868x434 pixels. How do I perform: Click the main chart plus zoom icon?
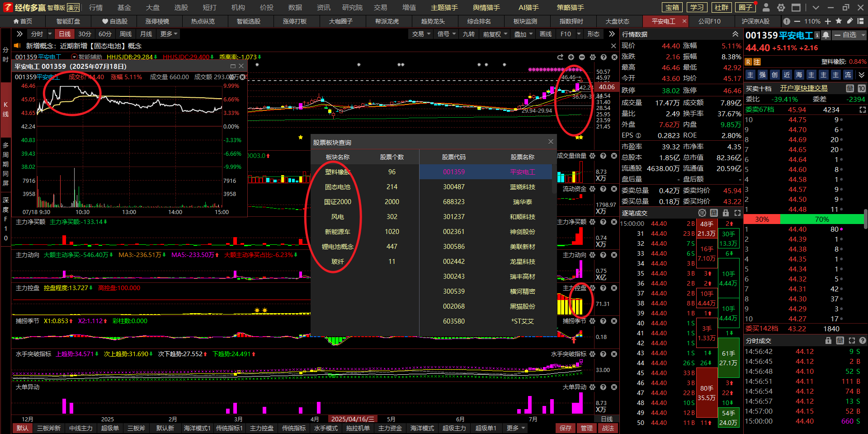[571, 57]
